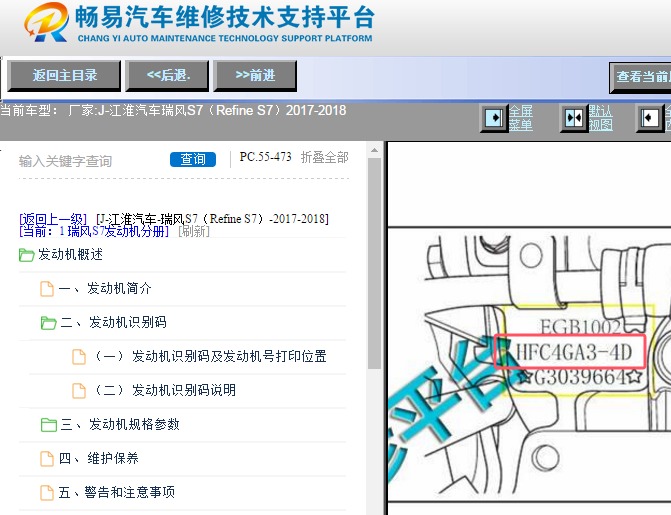
Task: Expand the 三、发动机规格参数 folder icon
Action: pos(48,425)
